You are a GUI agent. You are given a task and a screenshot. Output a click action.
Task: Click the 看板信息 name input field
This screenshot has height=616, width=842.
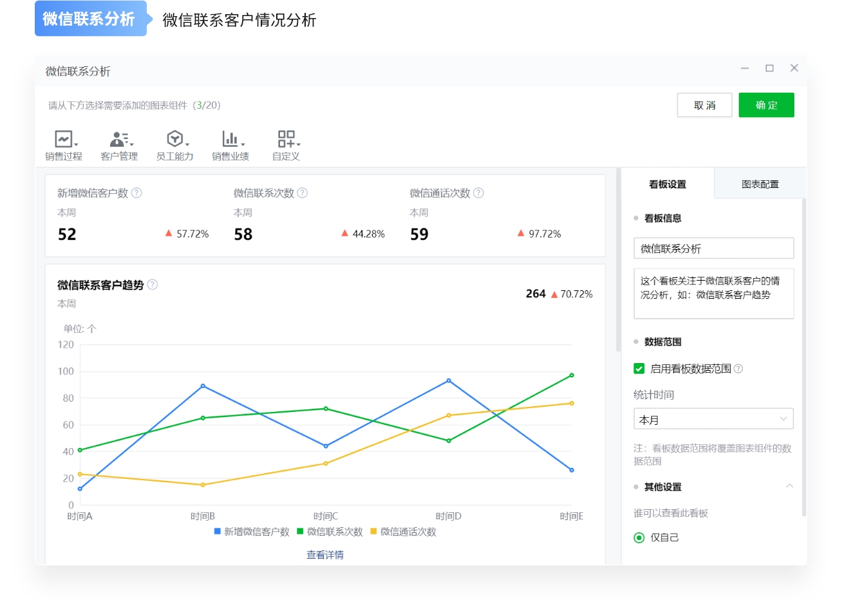713,248
